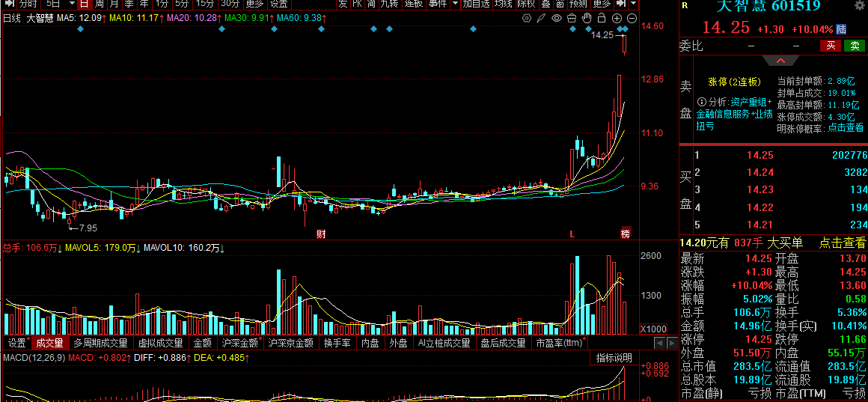This screenshot has width=868, height=402.
Task: Toggle the 均线 moving average button
Action: point(503,3)
